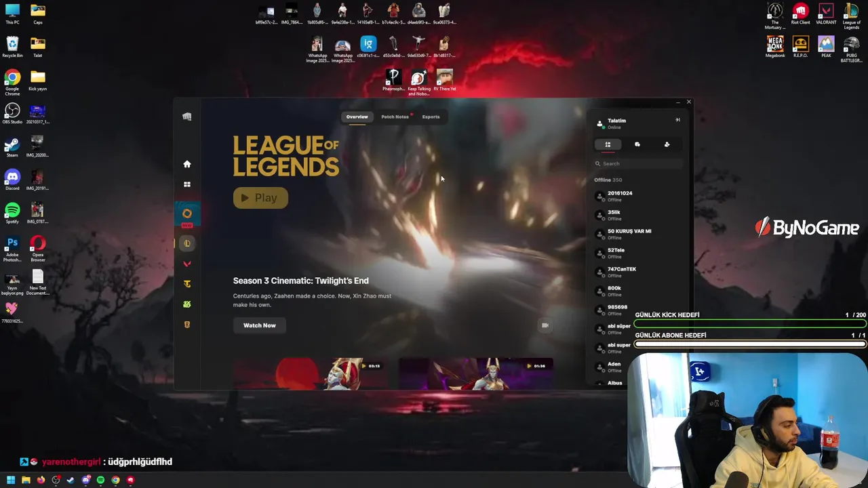Select R.E.P.O. desktop shortcut
The height and width of the screenshot is (488, 868).
[800, 47]
